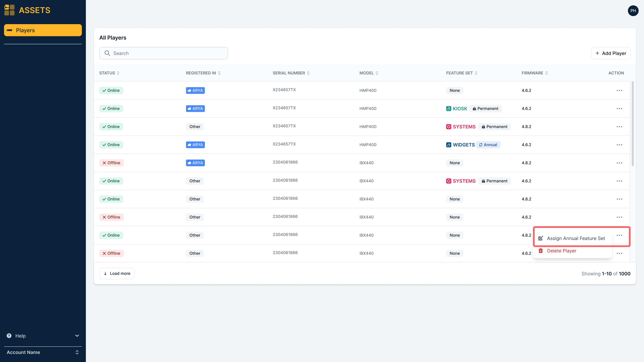Select Assign Annual Feature Set option
Image resolution: width=644 pixels, height=362 pixels.
tap(573, 238)
